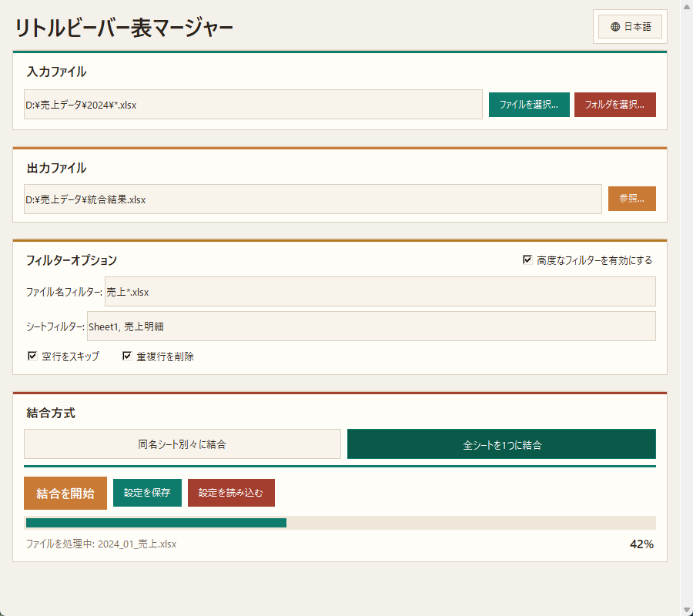The height and width of the screenshot is (616, 693).
Task: Open the 日本語 language selector
Action: [630, 26]
